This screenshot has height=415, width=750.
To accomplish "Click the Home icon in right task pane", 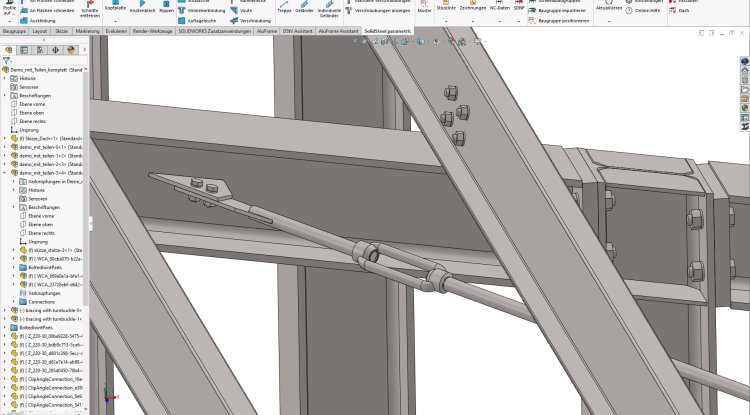I will pos(745,71).
